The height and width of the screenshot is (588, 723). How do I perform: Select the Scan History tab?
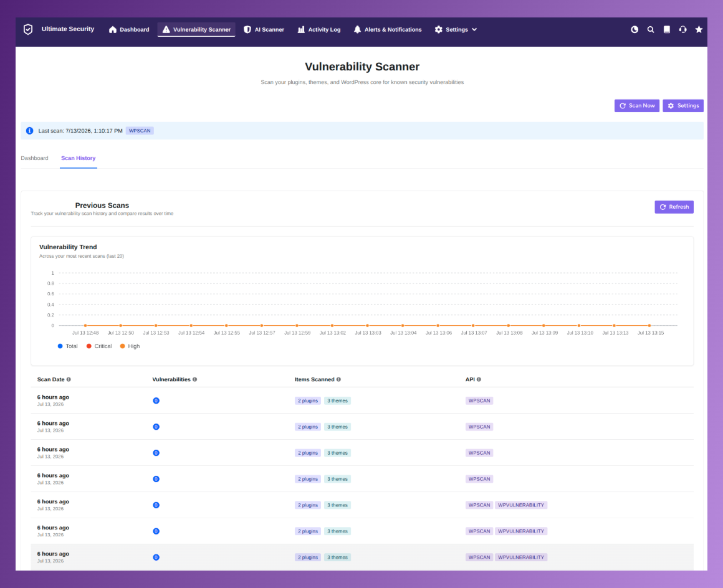tap(79, 158)
